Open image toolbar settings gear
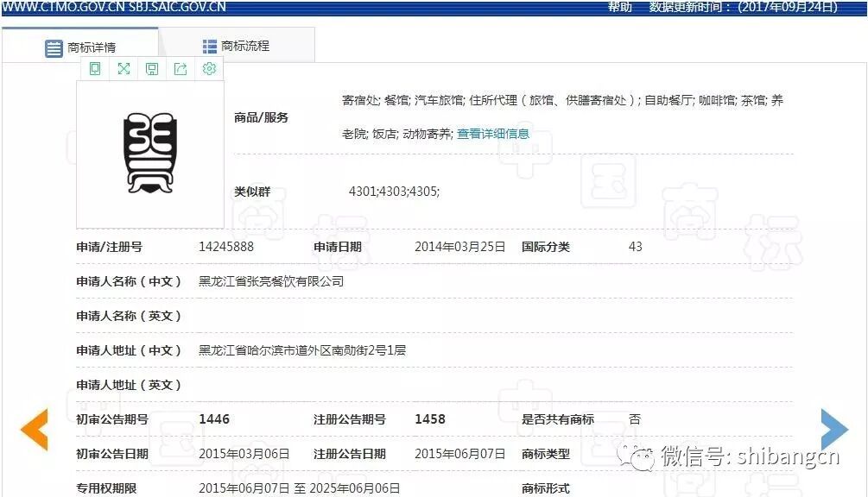 pos(209,68)
